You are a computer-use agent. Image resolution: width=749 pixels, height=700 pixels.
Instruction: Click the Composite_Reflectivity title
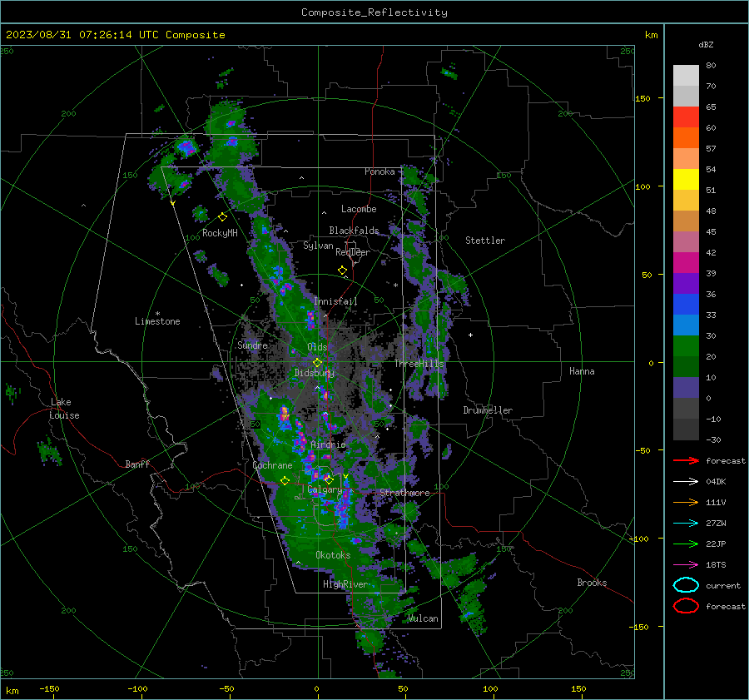374,12
